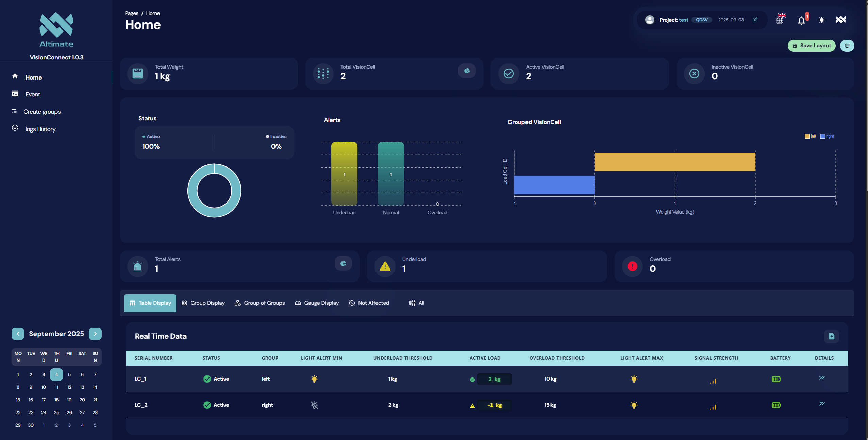868x440 pixels.
Task: Toggle the 'left' legend series
Action: [810, 136]
